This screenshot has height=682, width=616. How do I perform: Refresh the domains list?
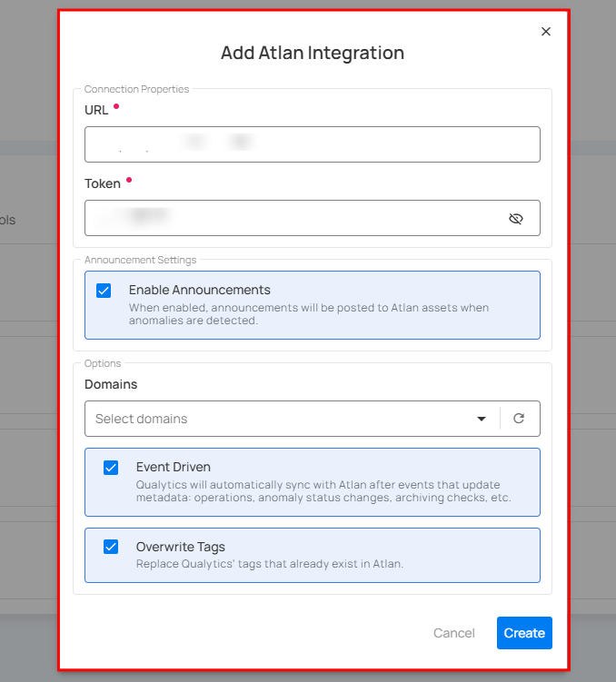519,419
